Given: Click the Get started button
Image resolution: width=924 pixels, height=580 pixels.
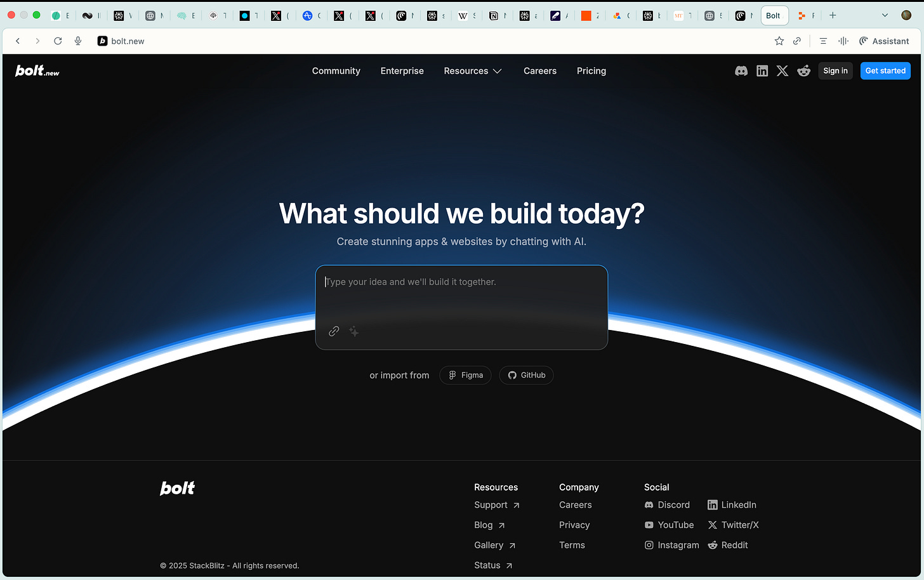Looking at the screenshot, I should (885, 71).
